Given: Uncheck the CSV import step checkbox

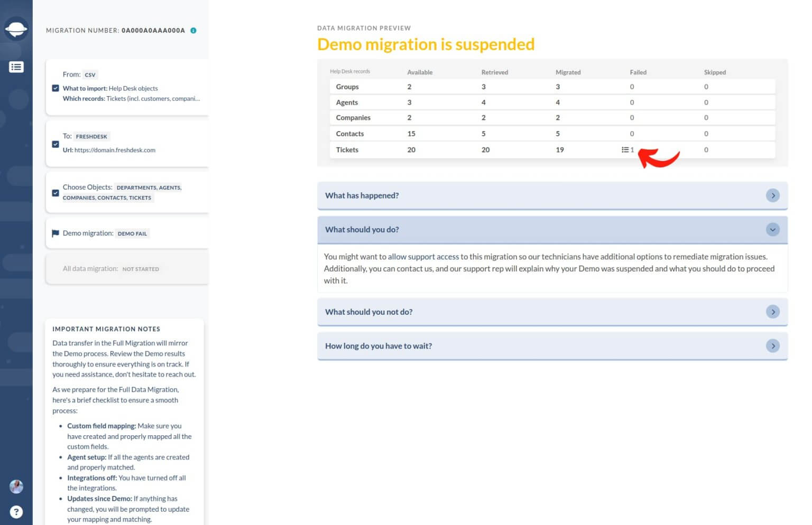Looking at the screenshot, I should tap(56, 88).
